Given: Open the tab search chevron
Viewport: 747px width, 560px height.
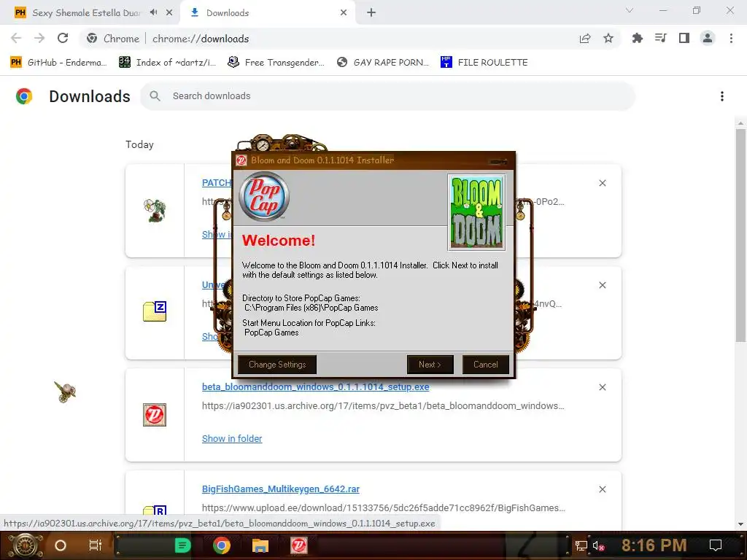Looking at the screenshot, I should (630, 10).
